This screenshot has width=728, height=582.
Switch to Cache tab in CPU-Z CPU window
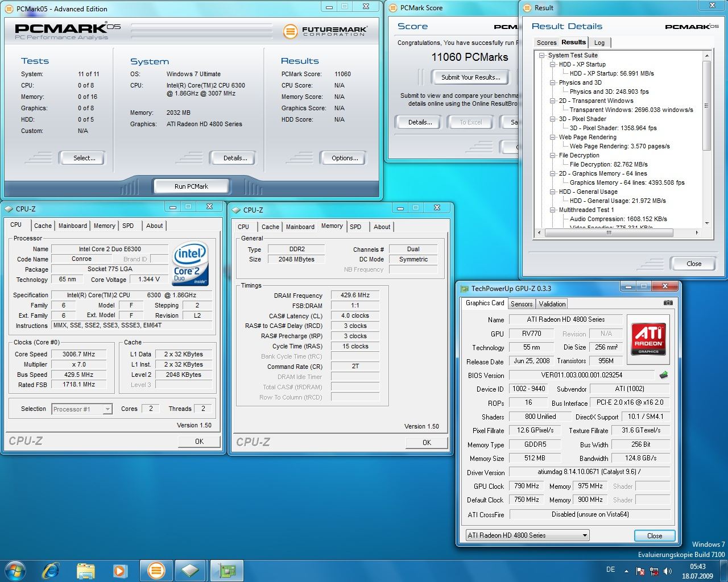[43, 226]
